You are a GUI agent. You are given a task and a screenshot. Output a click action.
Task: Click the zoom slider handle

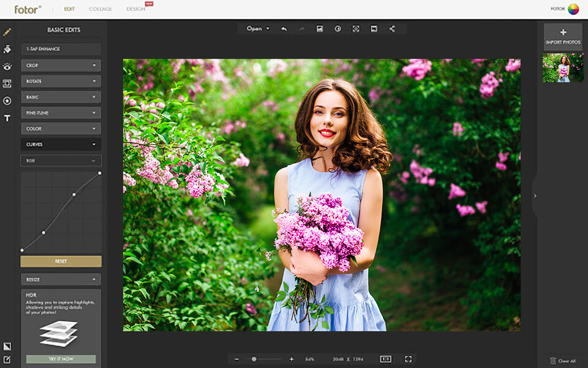coord(254,359)
